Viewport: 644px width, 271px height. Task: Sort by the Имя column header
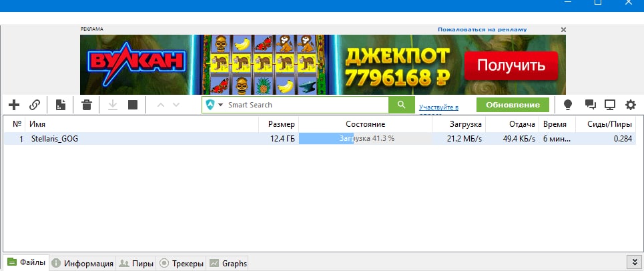click(x=141, y=124)
